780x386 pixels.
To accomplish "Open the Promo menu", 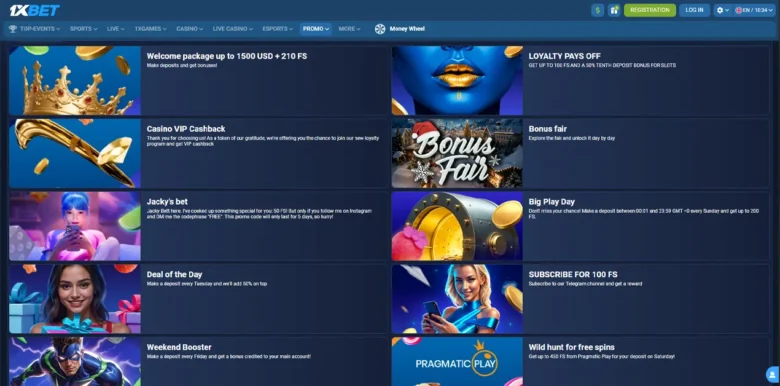I will [316, 29].
